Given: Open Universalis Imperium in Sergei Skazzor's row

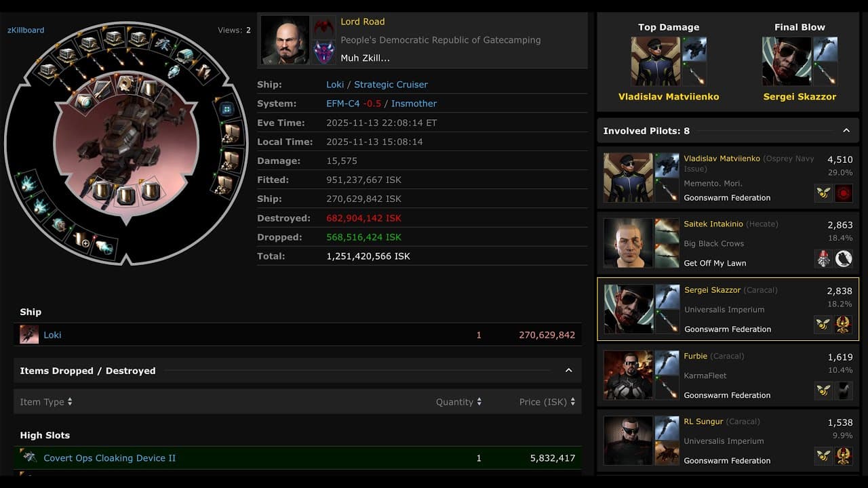Looking at the screenshot, I should point(724,310).
